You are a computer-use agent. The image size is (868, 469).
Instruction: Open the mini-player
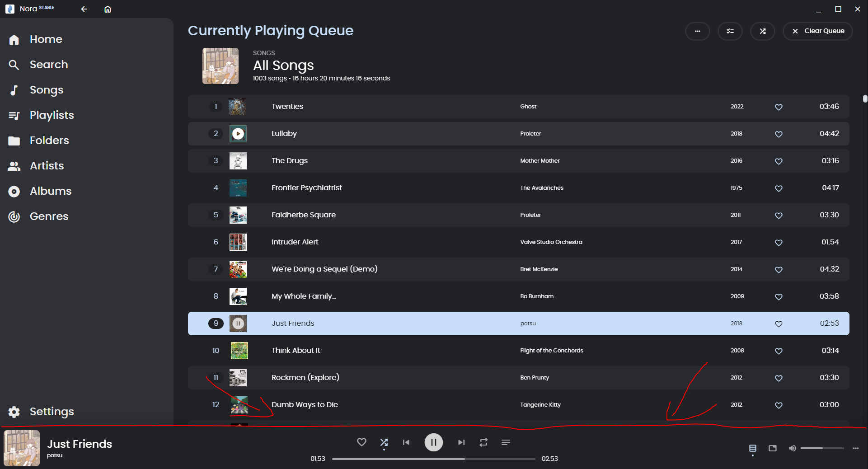click(773, 448)
